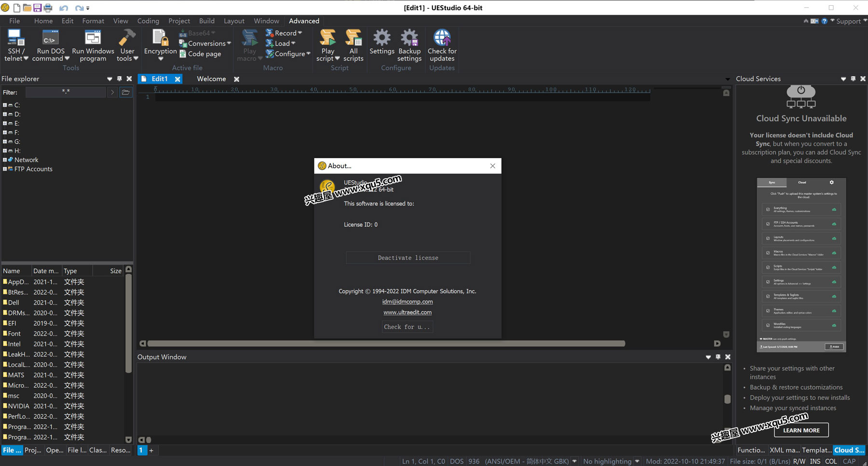Switch to the Layout ribbon tab

pyautogui.click(x=234, y=21)
